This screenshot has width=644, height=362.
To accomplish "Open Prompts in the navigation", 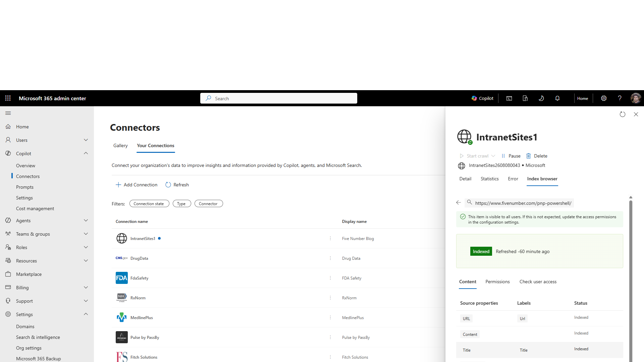I will point(25,187).
